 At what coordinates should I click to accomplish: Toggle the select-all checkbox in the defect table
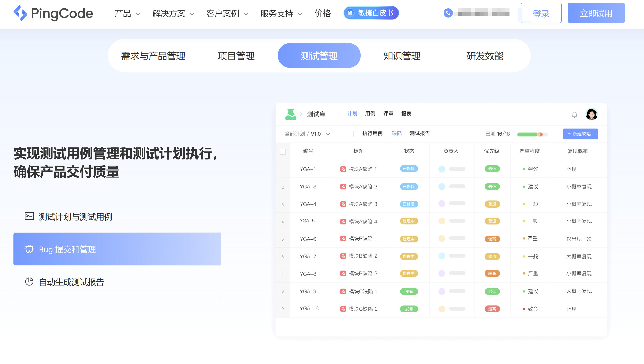click(x=283, y=151)
